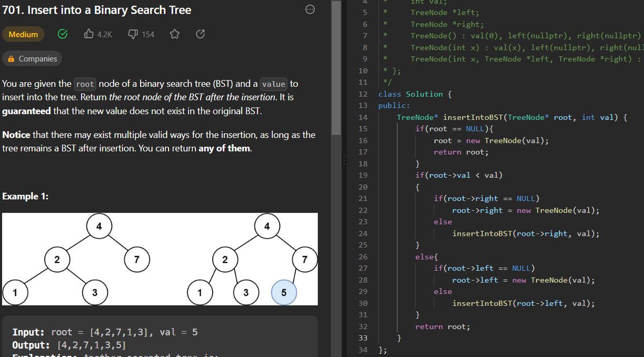This screenshot has height=357, width=644.
Task: Click line number 19 in the editor gutter
Action: pos(362,175)
